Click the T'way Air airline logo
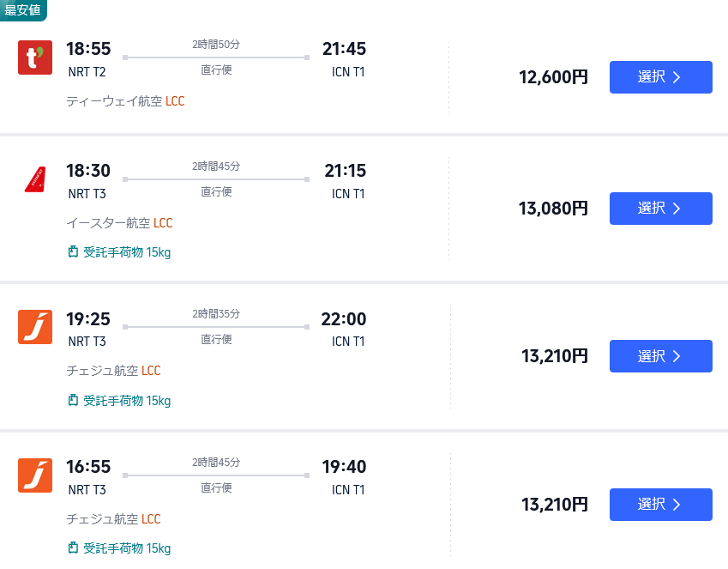728x569 pixels. (36, 58)
